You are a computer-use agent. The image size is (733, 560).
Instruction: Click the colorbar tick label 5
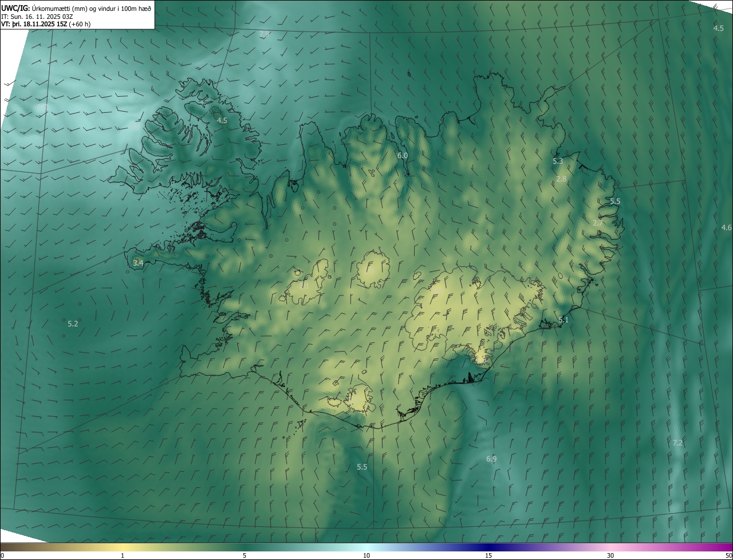pos(245,556)
